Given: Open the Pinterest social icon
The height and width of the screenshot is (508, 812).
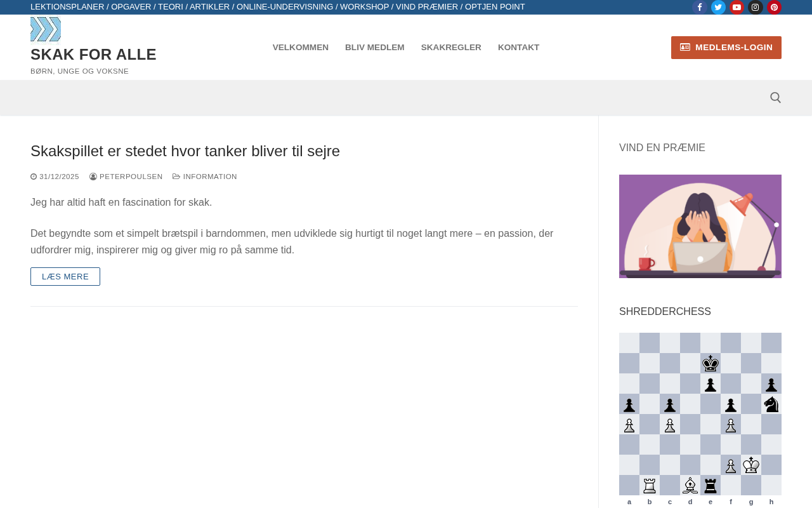Looking at the screenshot, I should [774, 7].
